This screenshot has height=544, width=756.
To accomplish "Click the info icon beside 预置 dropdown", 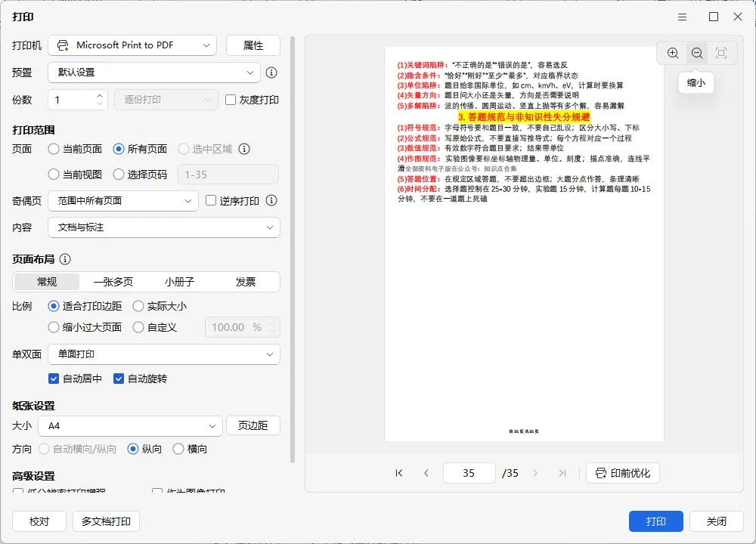I will [271, 73].
